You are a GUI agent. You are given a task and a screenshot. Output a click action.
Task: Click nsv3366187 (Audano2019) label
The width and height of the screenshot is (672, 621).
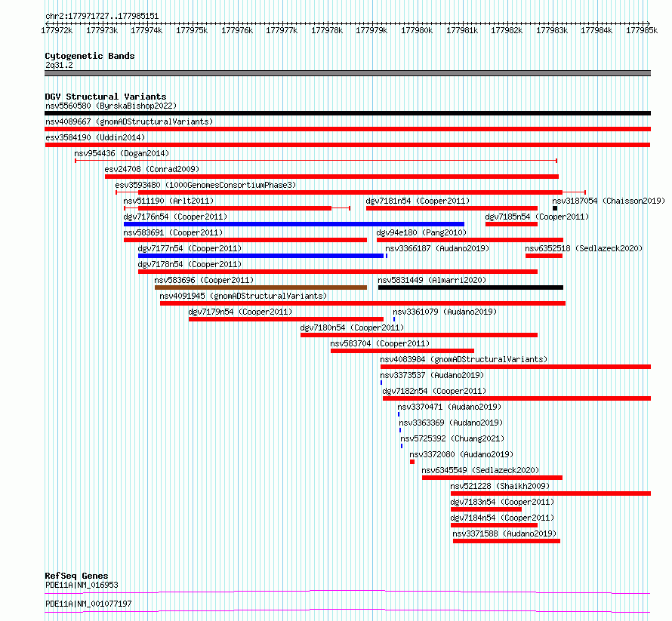437,248
